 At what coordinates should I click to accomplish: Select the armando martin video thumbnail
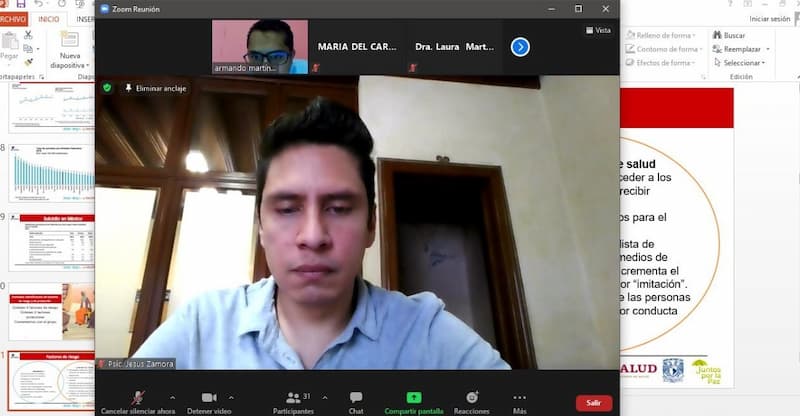tap(260, 47)
